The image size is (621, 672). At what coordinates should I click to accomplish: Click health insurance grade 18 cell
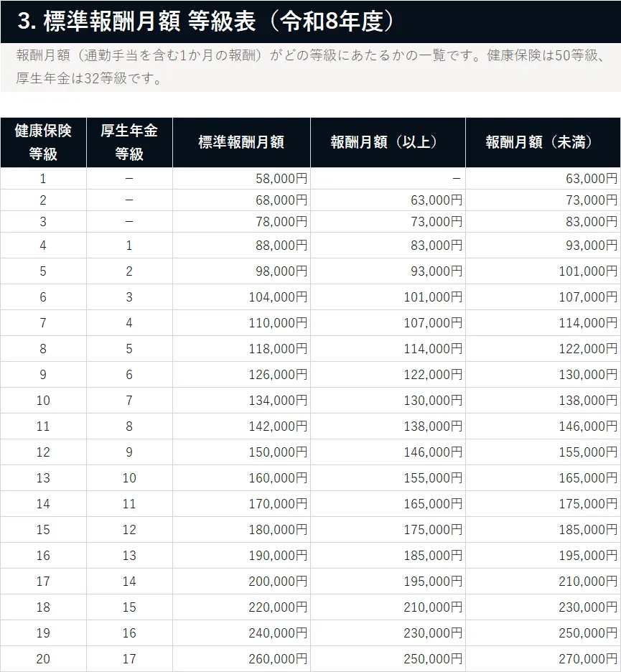click(x=43, y=607)
